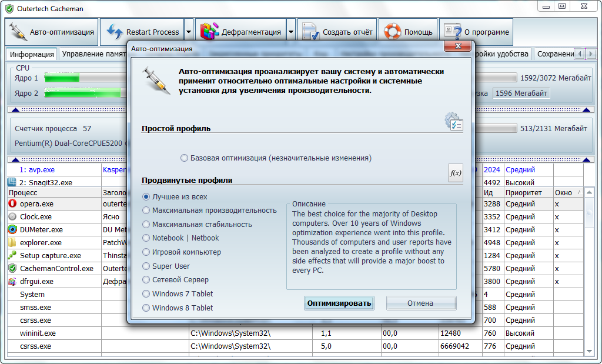Select the Windows 8 Tablet profile
Image resolution: width=602 pixels, height=364 pixels.
[146, 308]
